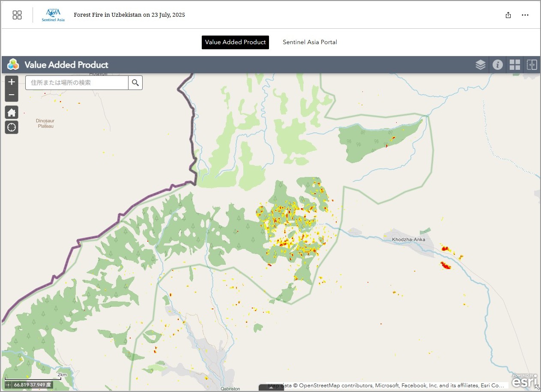Screen dimensions: 541x392
Task: Click the Dinosaur Plateau map label
Action: (46, 123)
